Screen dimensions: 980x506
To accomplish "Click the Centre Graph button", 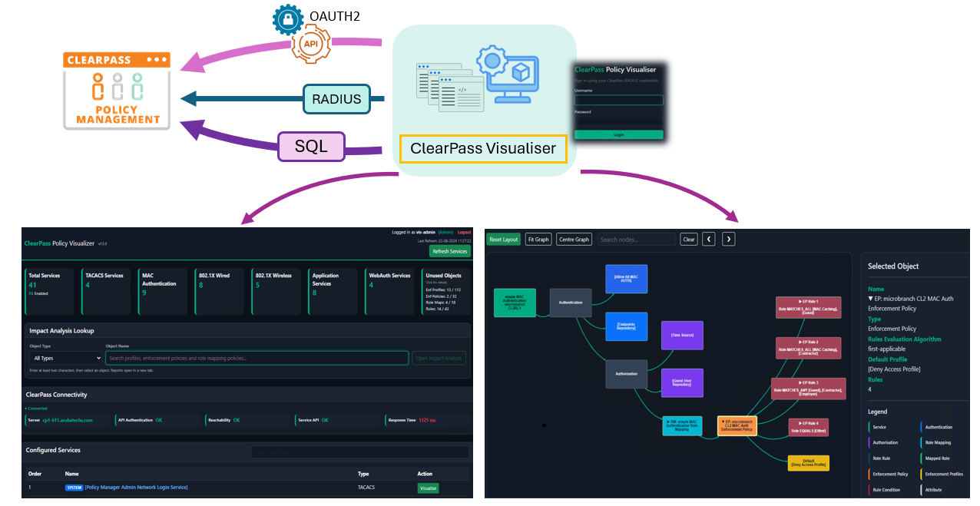I will click(x=574, y=239).
